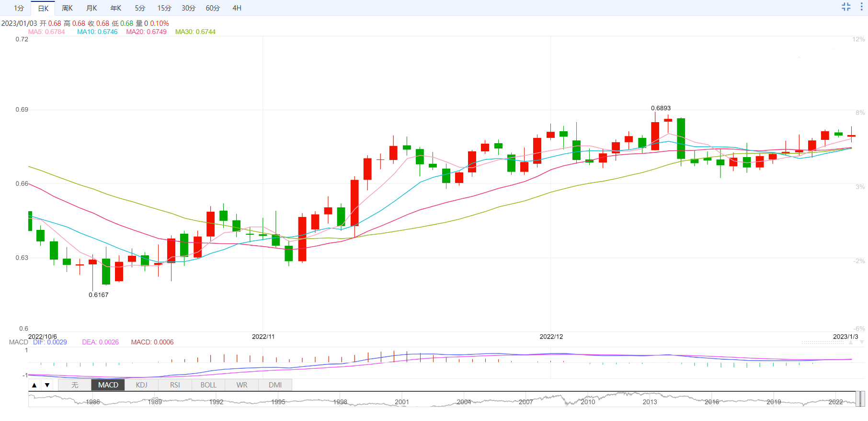Click the black down arrow beside indicator tabs
The width and height of the screenshot is (868, 421).
pos(47,385)
